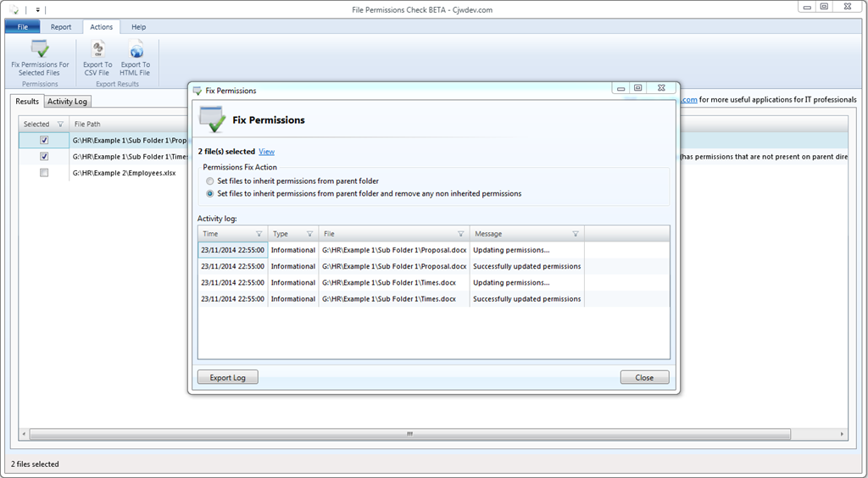868x478 pixels.
Task: Open the View selected files link
Action: (266, 152)
